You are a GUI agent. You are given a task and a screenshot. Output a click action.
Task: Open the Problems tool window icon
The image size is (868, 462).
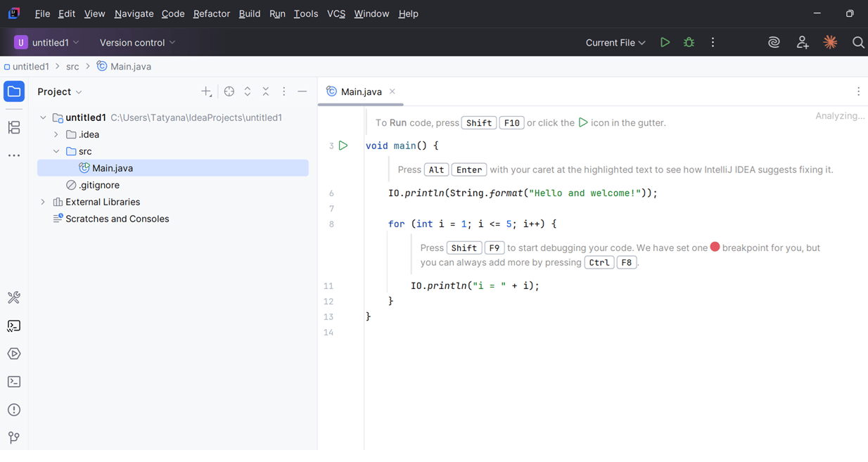point(14,410)
